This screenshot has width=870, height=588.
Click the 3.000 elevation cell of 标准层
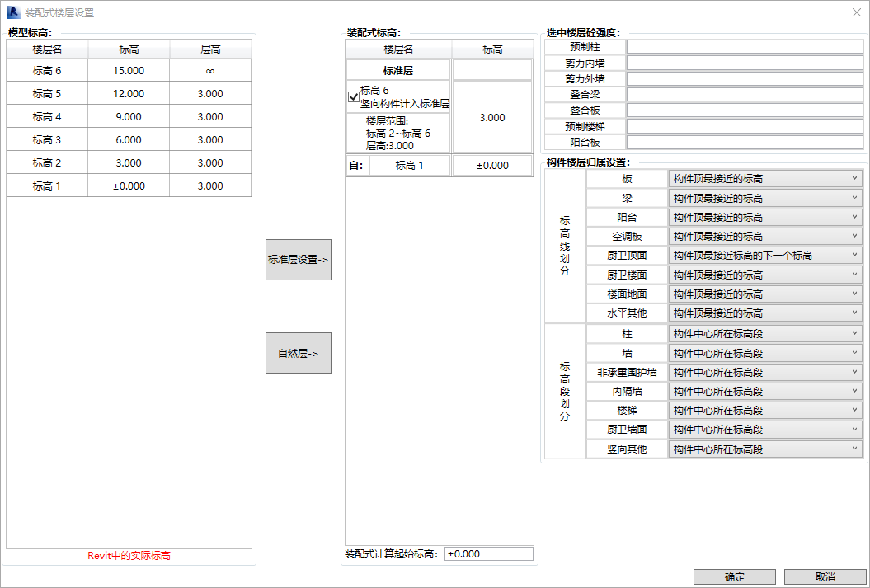coord(492,117)
